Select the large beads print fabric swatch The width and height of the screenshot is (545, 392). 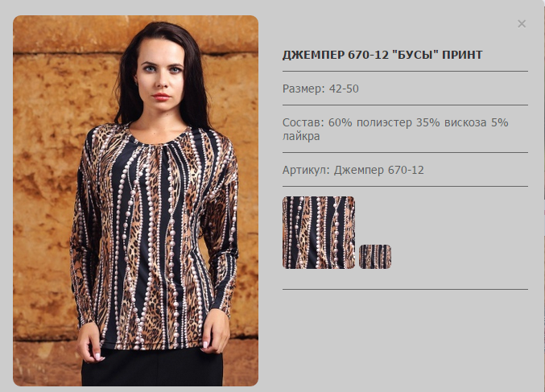(x=319, y=233)
